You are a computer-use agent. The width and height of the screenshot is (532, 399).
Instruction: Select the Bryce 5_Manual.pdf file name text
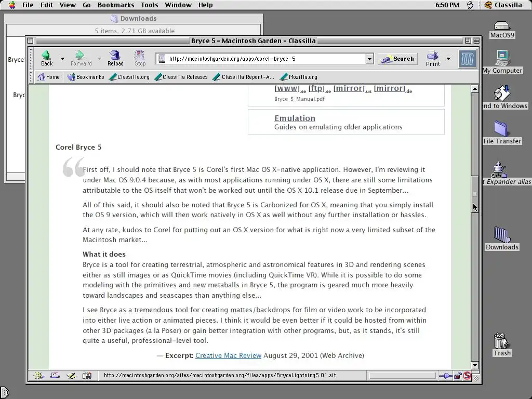300,99
